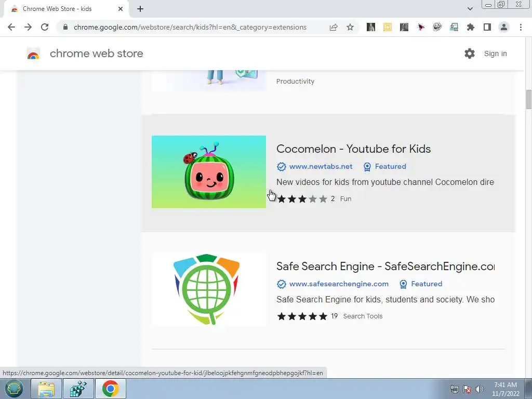532x399 pixels.
Task: Open File Explorer from the taskbar
Action: pos(46,389)
